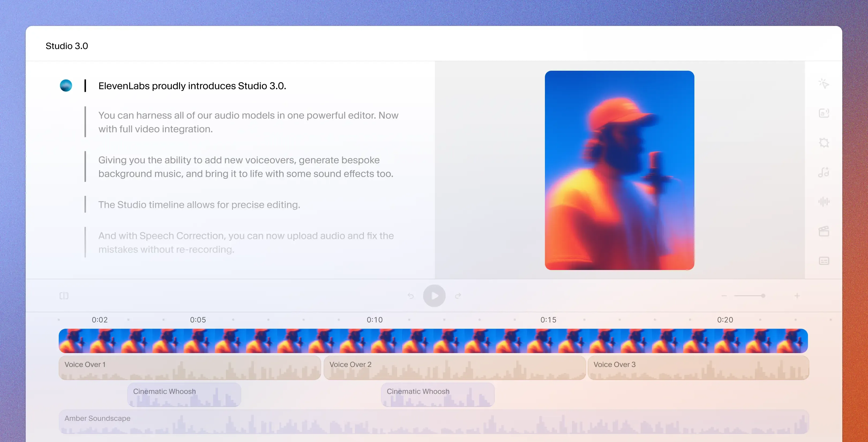868x442 pixels.
Task: Click "The Studio timeline allows for precise editing."
Action: tap(199, 204)
